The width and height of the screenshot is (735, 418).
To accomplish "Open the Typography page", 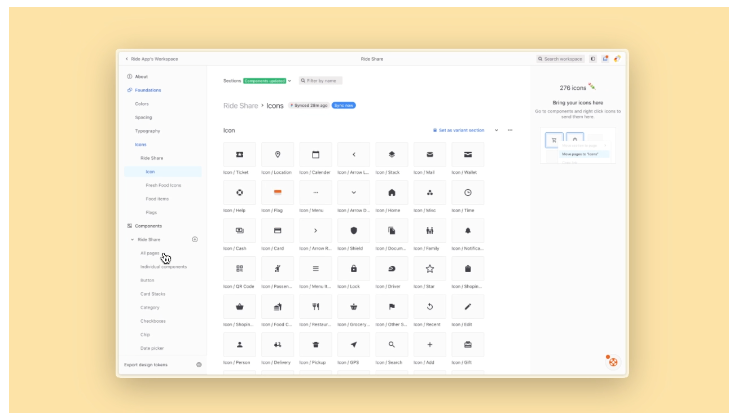I will click(x=147, y=131).
